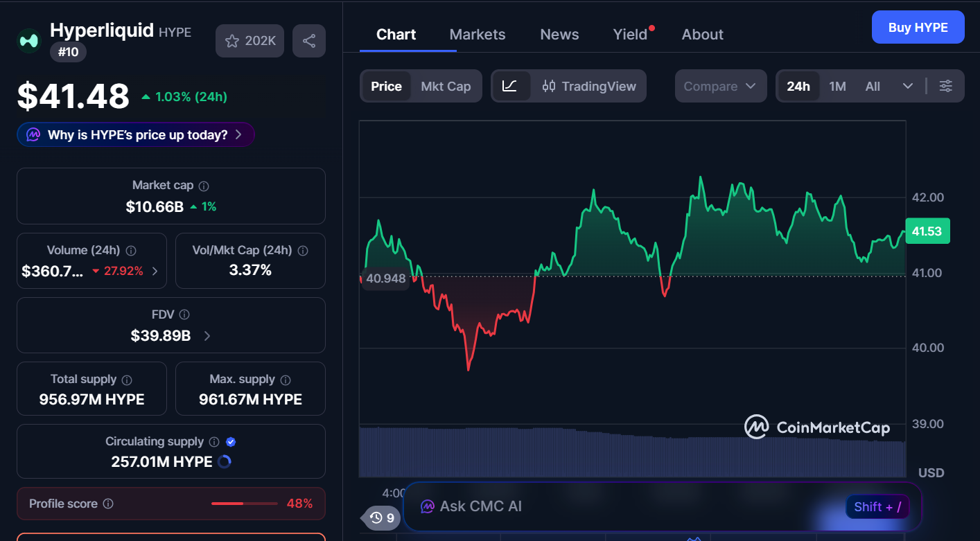Image resolution: width=980 pixels, height=541 pixels.
Task: Click the Profile score progress bar
Action: click(x=244, y=504)
